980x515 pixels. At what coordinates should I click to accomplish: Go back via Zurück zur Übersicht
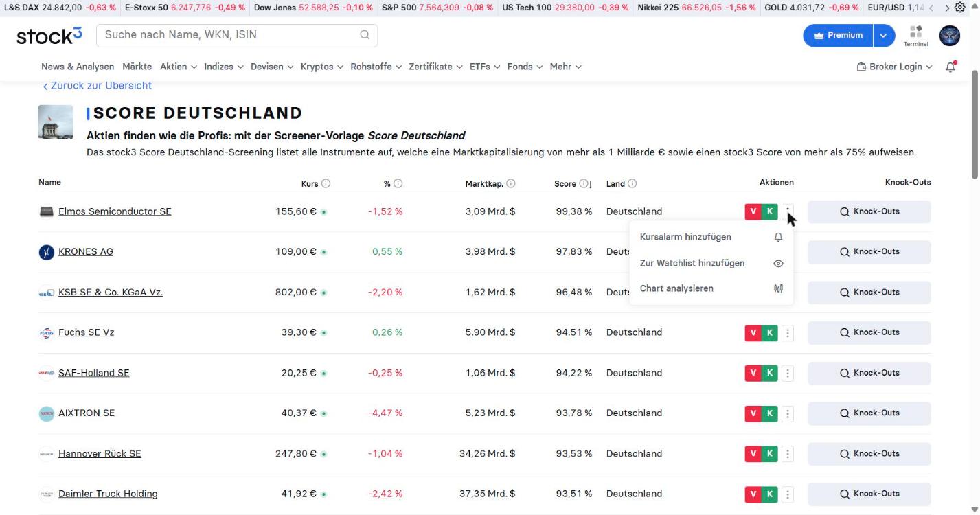pyautogui.click(x=97, y=86)
